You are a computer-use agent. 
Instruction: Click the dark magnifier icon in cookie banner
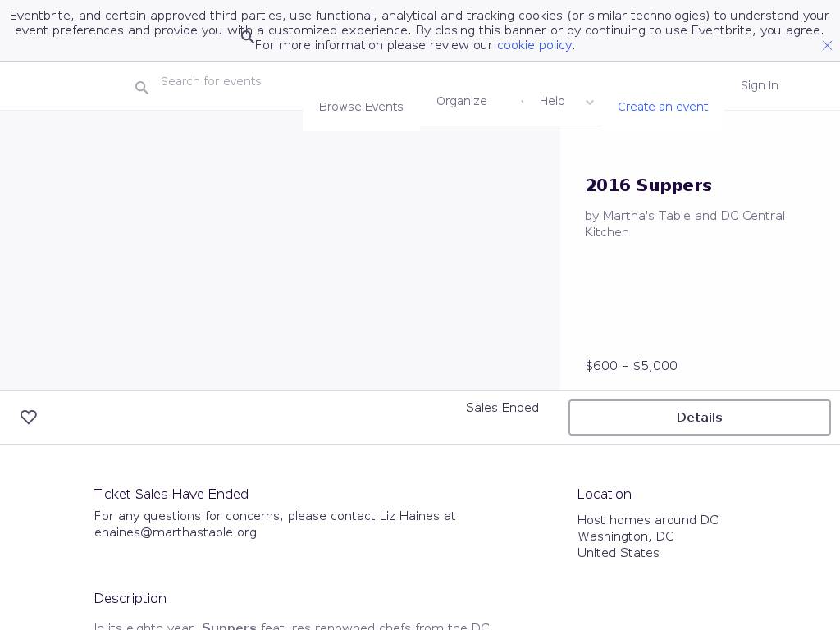(x=247, y=37)
